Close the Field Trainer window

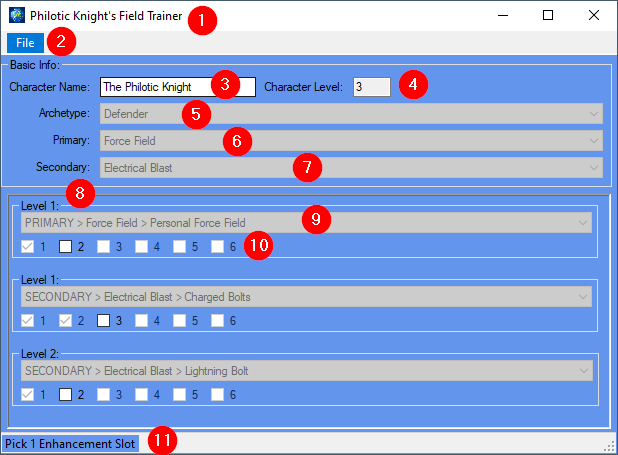[594, 15]
